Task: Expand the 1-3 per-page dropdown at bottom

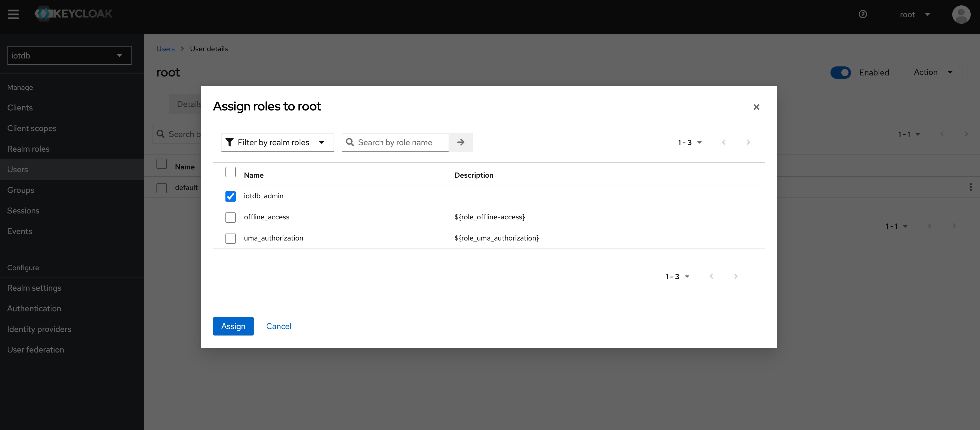Action: (x=678, y=277)
